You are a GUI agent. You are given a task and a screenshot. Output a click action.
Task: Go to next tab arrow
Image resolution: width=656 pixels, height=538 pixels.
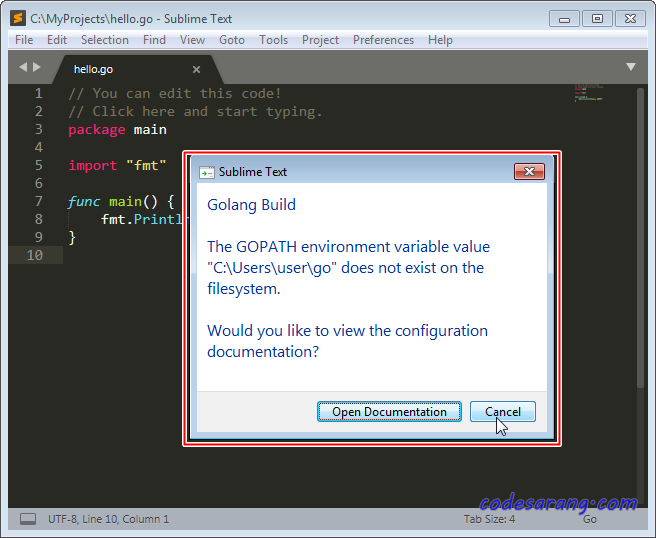pos(37,67)
